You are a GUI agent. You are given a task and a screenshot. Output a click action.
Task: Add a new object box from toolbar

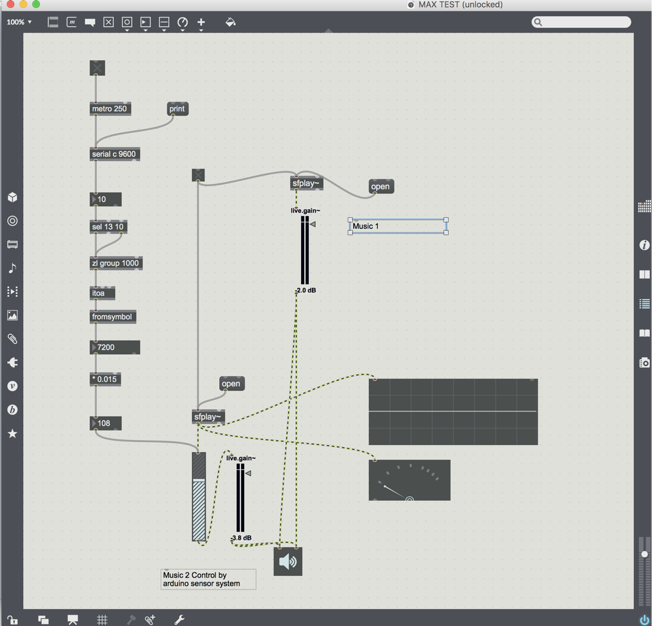[53, 22]
